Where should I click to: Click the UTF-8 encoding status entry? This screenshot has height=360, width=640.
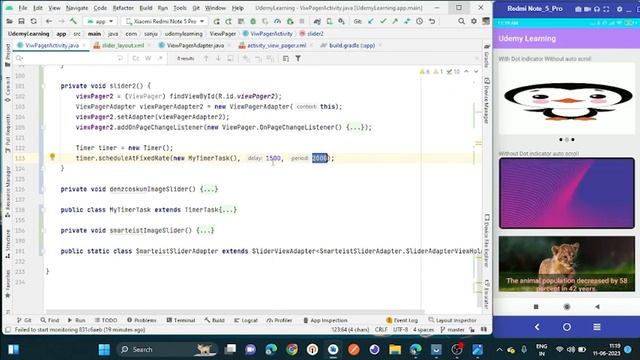(x=400, y=329)
